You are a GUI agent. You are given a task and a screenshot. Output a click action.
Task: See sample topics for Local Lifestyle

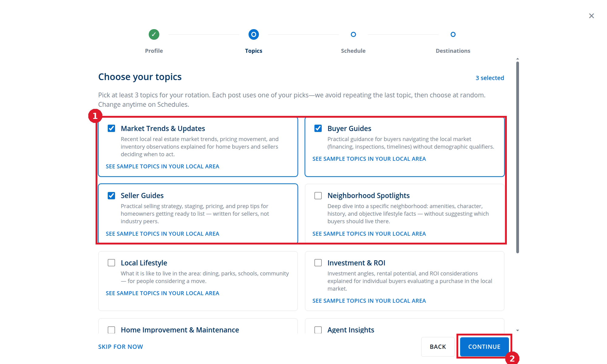pos(162,293)
